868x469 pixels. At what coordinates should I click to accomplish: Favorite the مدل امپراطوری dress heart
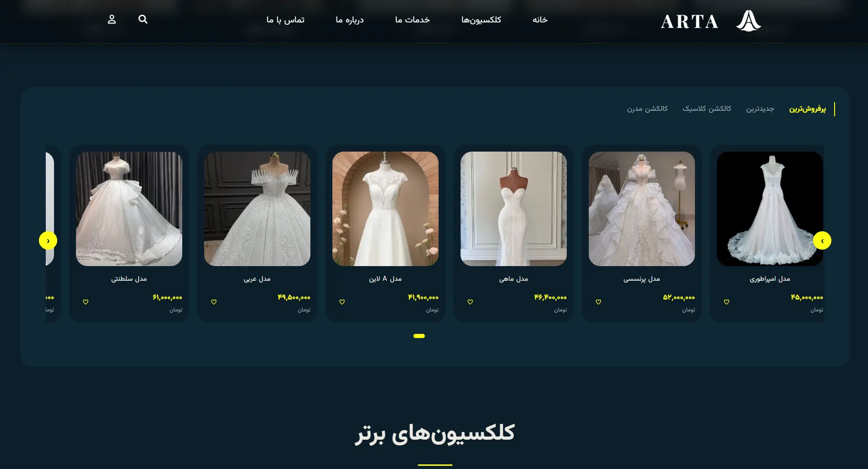(x=727, y=302)
